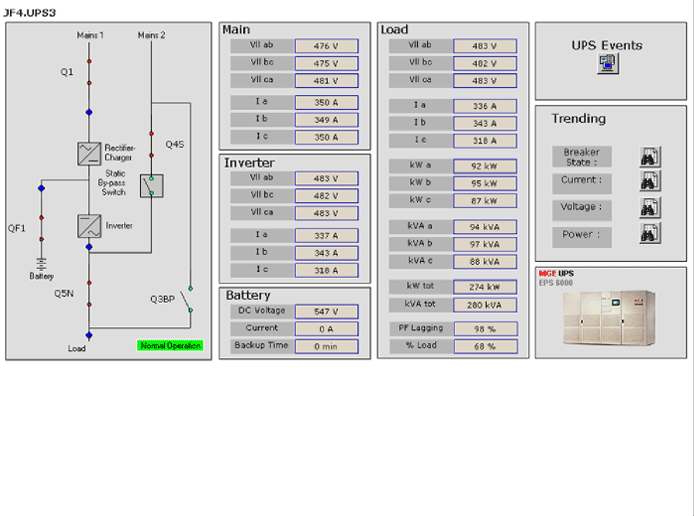Select the Static By-pass Switch symbol

(151, 186)
